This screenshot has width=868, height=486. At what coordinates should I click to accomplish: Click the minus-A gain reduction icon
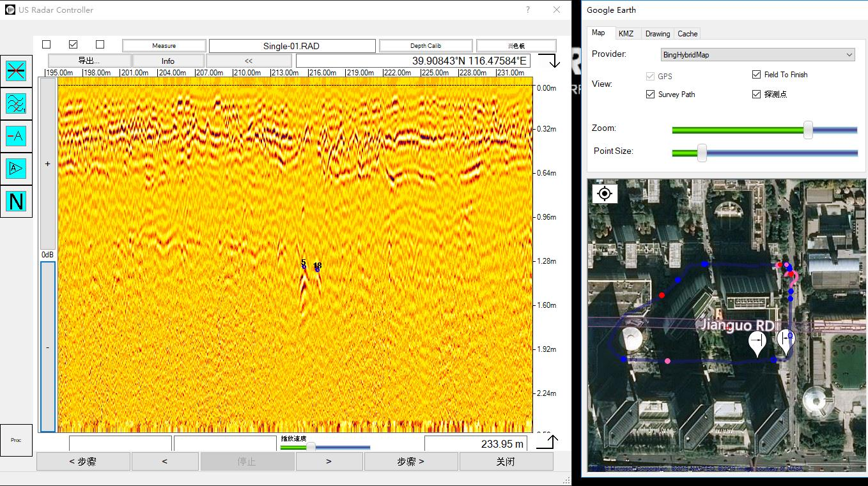pyautogui.click(x=16, y=136)
